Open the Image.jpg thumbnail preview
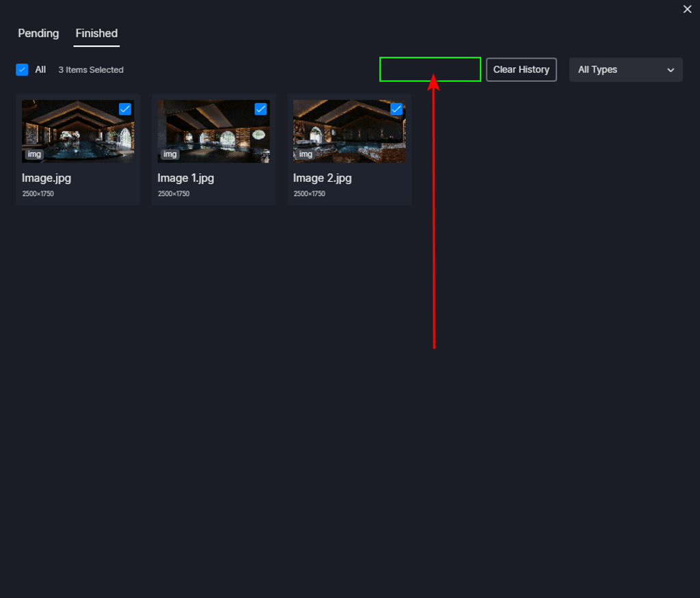 [77, 131]
